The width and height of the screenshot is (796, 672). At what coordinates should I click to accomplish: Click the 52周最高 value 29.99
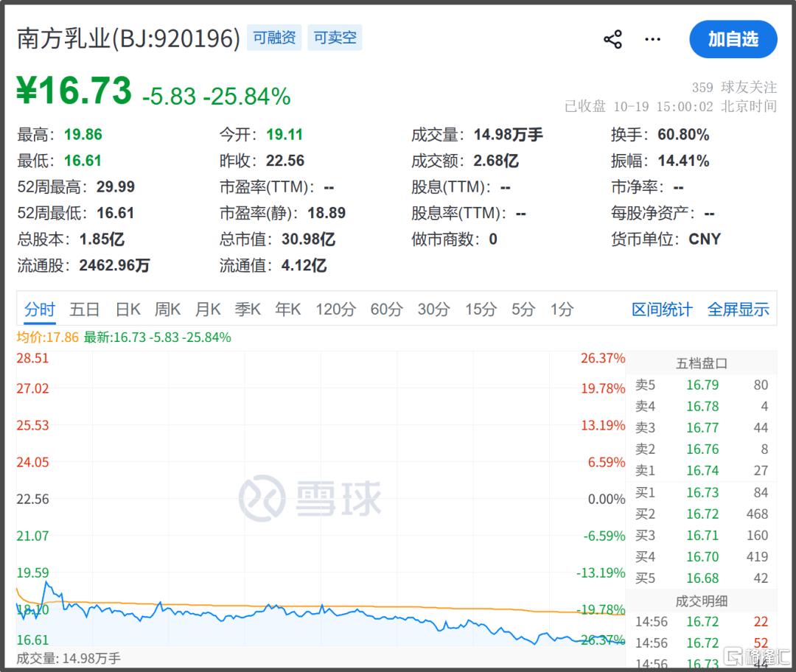click(116, 186)
